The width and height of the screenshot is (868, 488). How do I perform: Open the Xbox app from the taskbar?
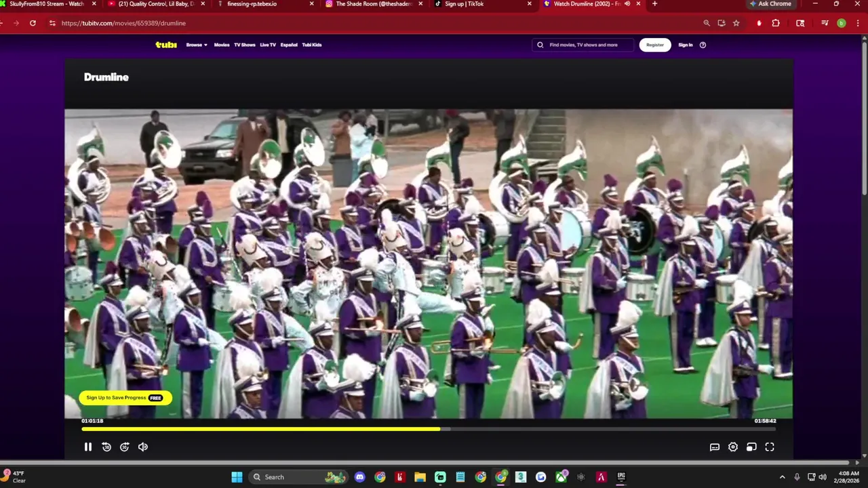[561, 477]
